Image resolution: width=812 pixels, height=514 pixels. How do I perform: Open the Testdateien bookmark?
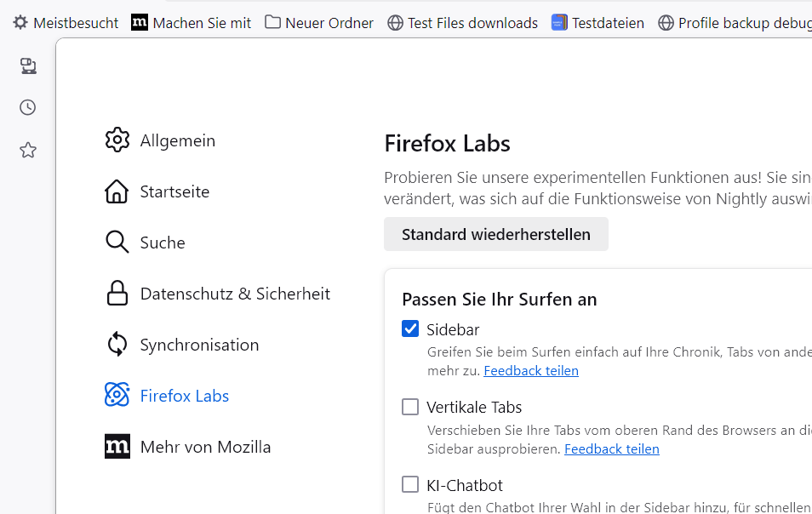click(x=598, y=23)
